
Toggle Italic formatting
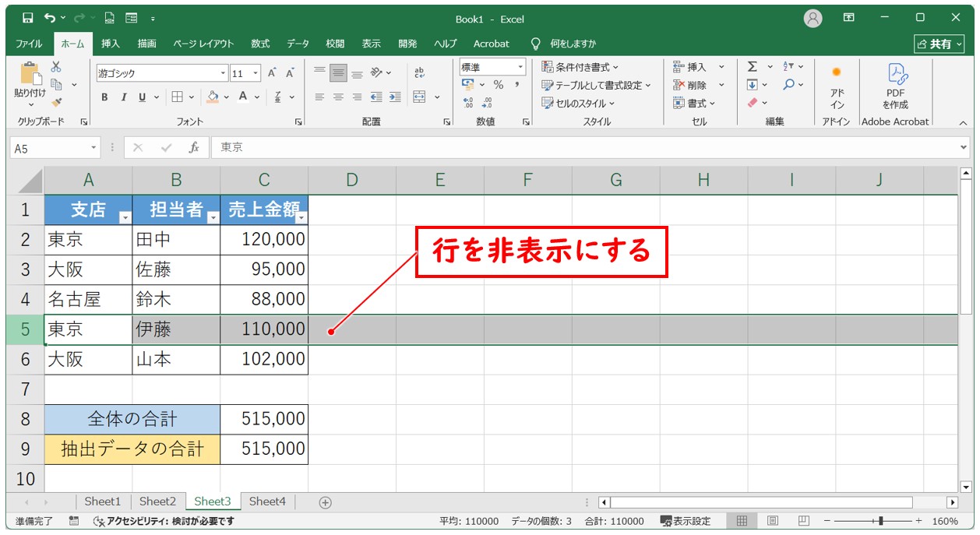[123, 97]
